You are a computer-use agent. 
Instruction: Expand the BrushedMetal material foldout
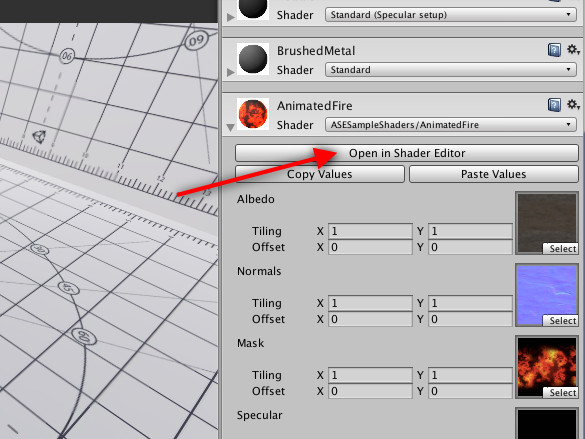point(231,72)
